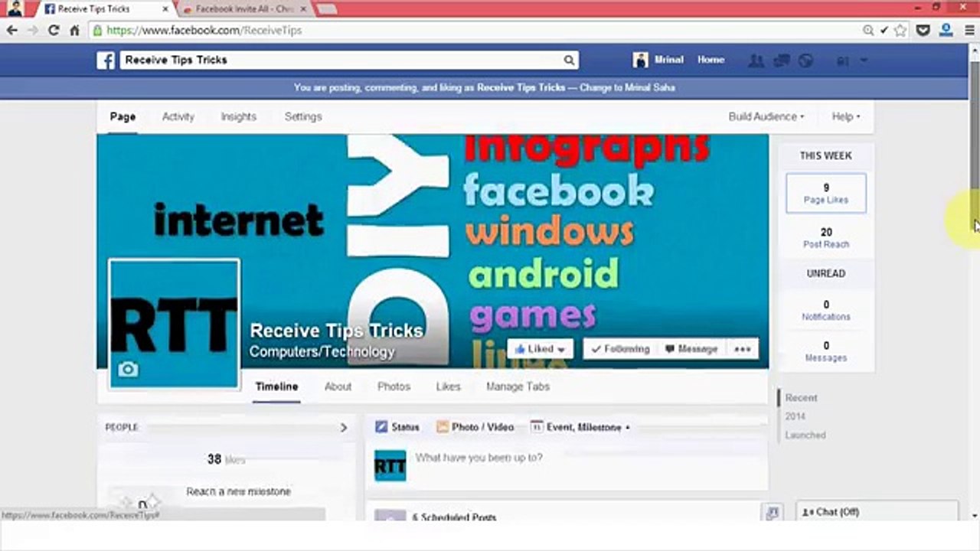Click the browser address bar URL
The image size is (980, 551).
coord(204,31)
